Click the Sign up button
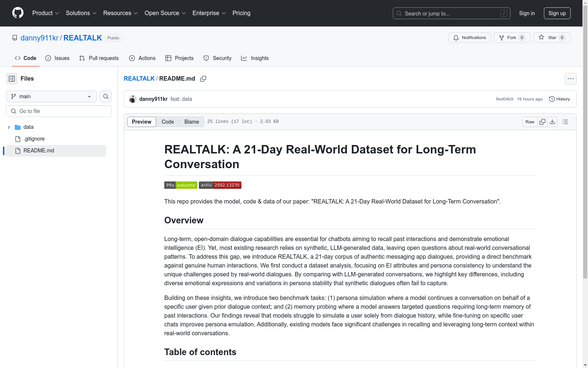 (x=557, y=13)
